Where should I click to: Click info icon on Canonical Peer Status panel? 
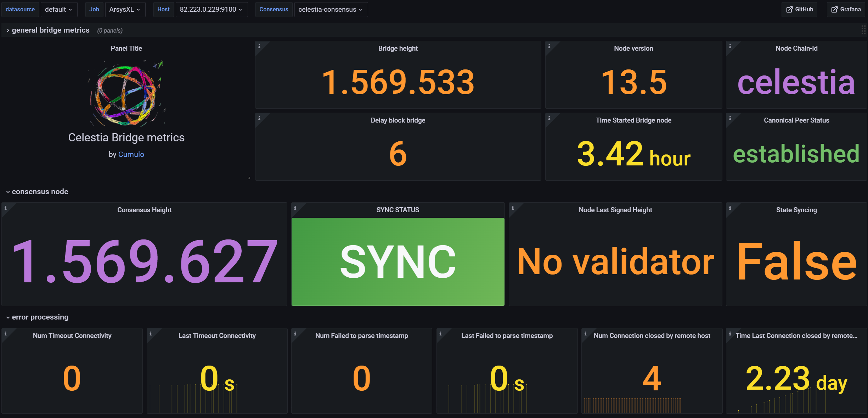[x=730, y=118]
